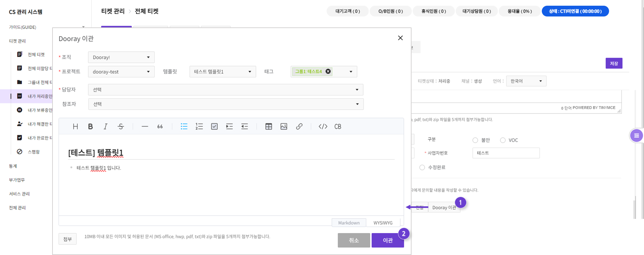Open the 담당자 selection dropdown
This screenshot has width=644, height=255.
(226, 90)
